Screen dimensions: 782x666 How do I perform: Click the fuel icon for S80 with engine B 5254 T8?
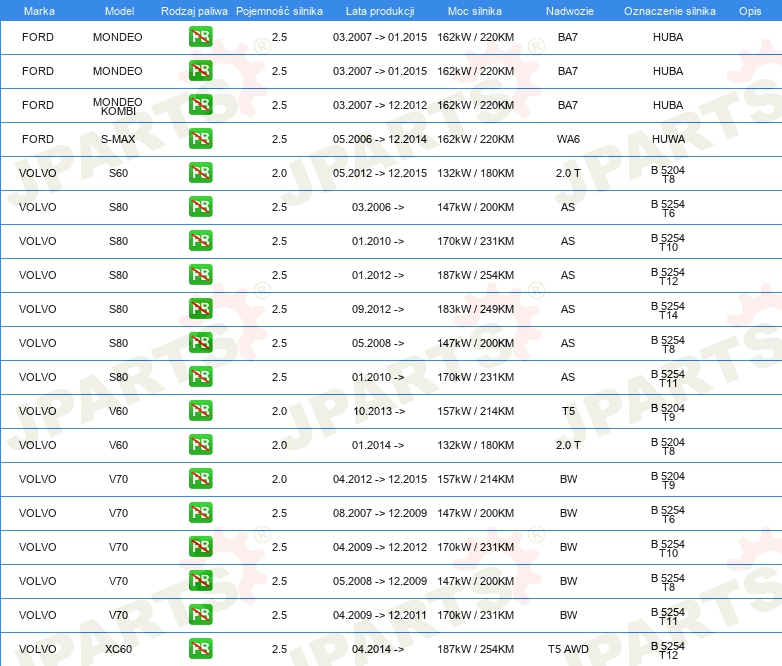(x=200, y=343)
